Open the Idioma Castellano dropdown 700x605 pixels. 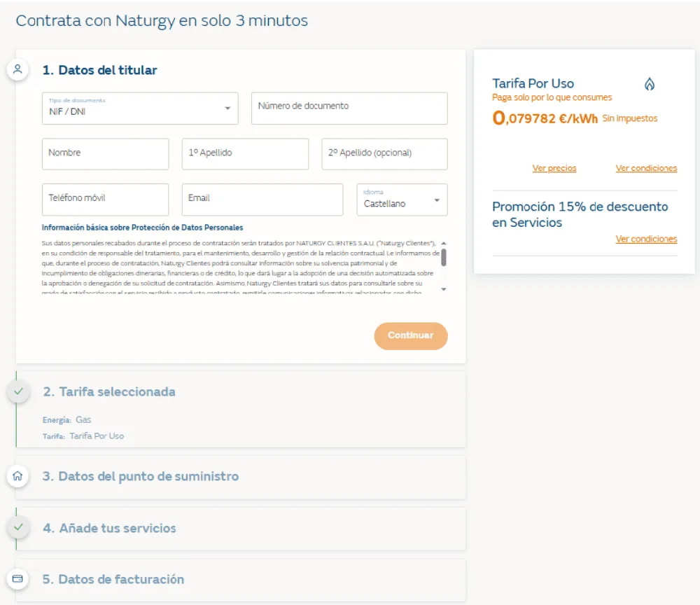point(402,200)
